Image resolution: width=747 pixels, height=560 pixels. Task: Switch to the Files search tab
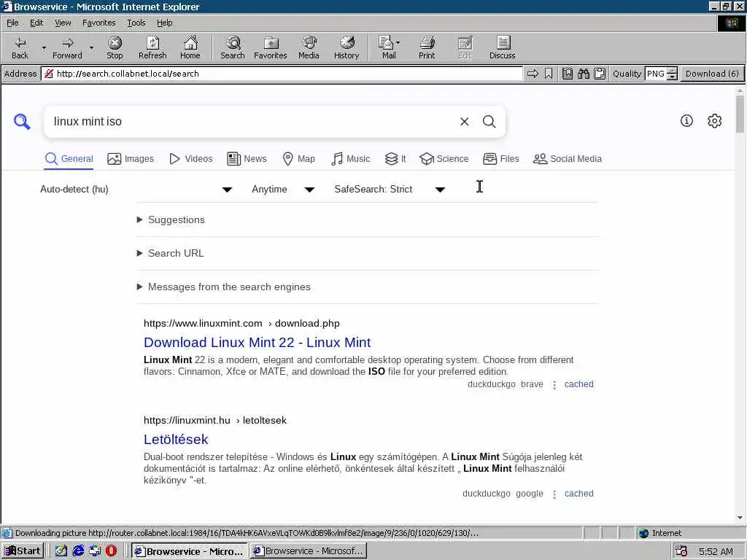pos(500,158)
